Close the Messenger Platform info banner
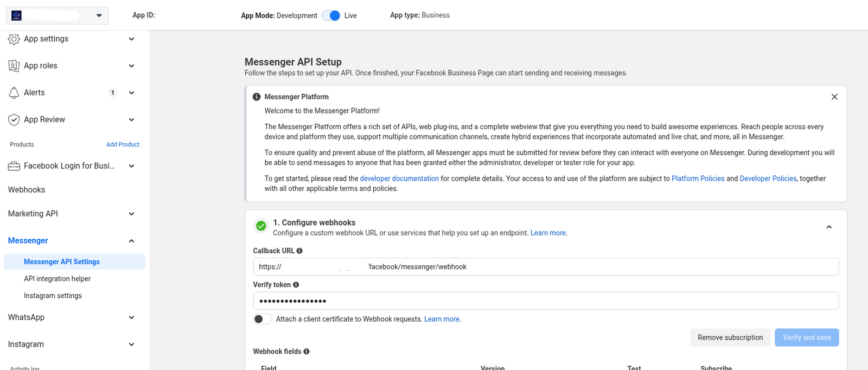868x370 pixels. coord(834,97)
